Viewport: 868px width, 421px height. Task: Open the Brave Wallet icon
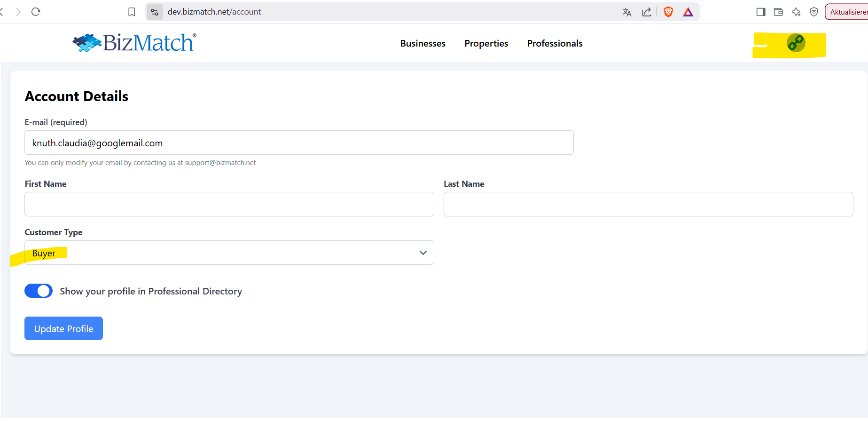[x=778, y=12]
